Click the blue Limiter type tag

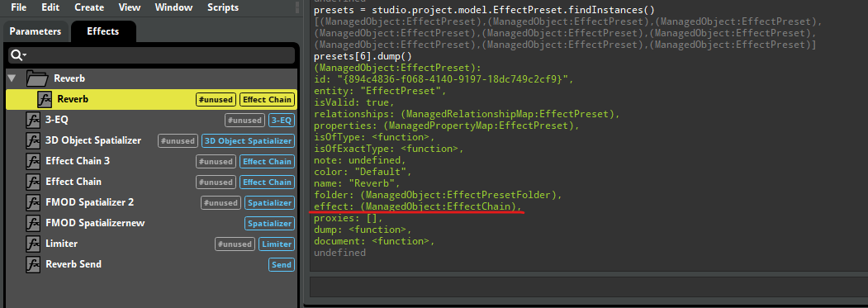(276, 244)
